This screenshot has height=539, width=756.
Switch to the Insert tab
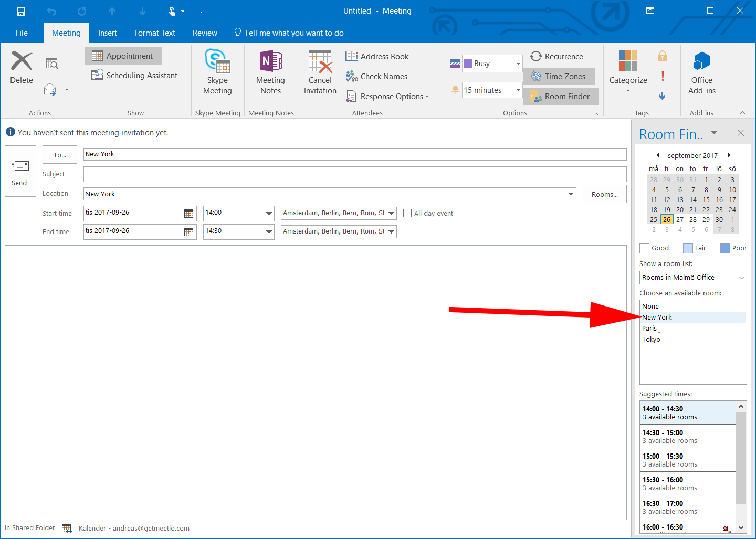[108, 33]
